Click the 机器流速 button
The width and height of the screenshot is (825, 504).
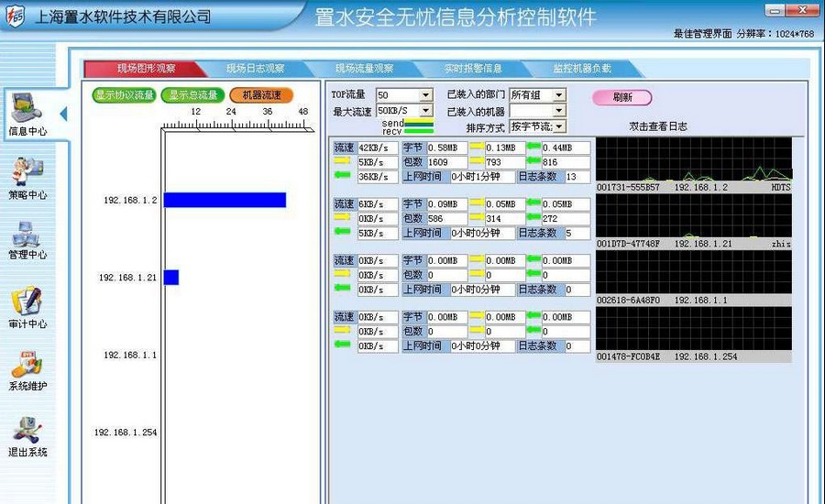pos(261,95)
